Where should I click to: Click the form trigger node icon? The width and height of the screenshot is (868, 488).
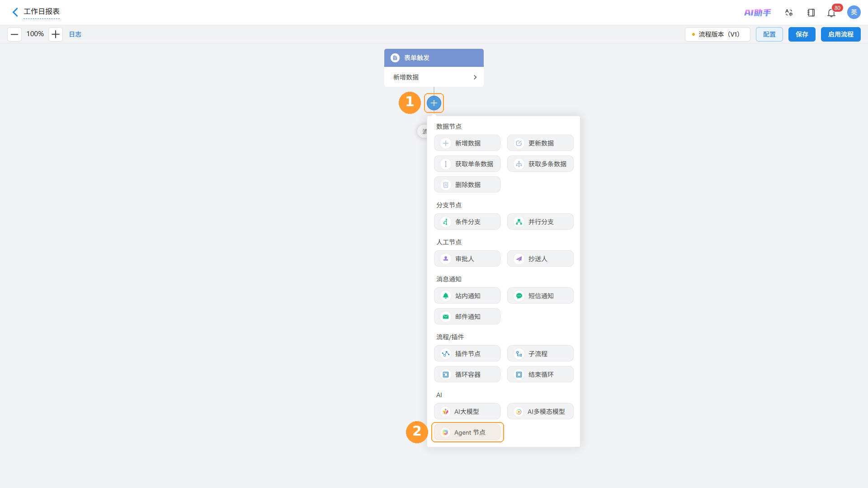point(395,58)
